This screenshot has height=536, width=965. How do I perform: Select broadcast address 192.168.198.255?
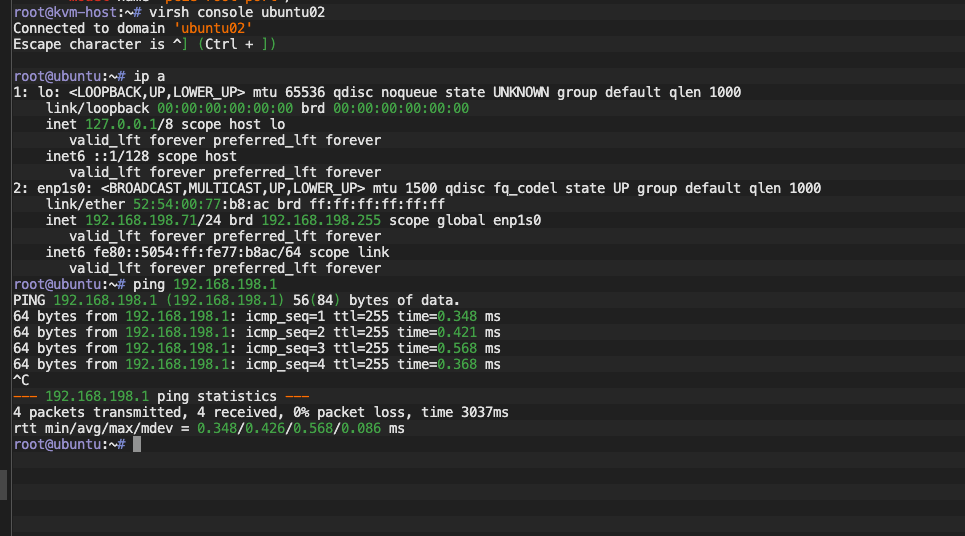(x=320, y=220)
